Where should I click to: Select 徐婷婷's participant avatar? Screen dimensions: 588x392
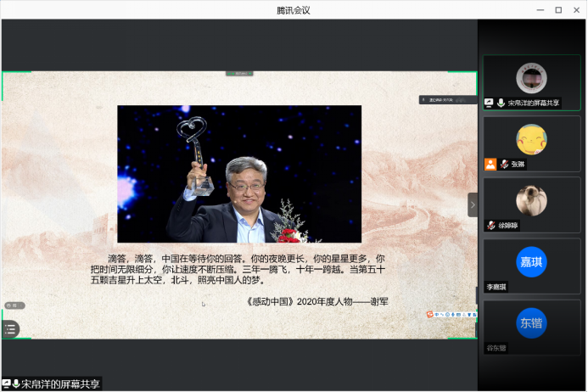click(531, 200)
